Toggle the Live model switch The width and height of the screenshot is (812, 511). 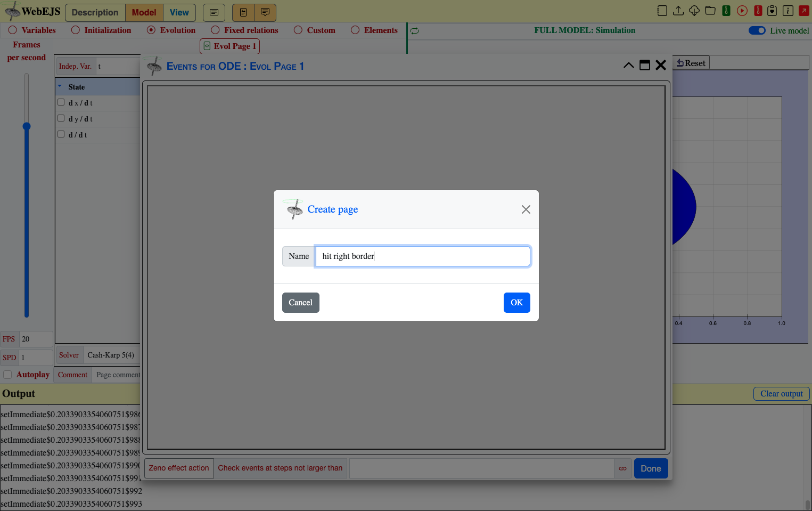point(757,30)
